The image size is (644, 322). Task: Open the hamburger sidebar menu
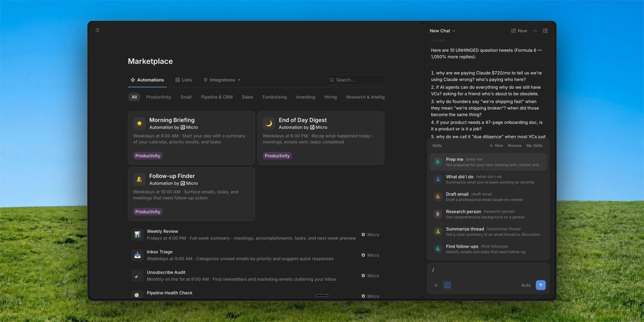(97, 30)
